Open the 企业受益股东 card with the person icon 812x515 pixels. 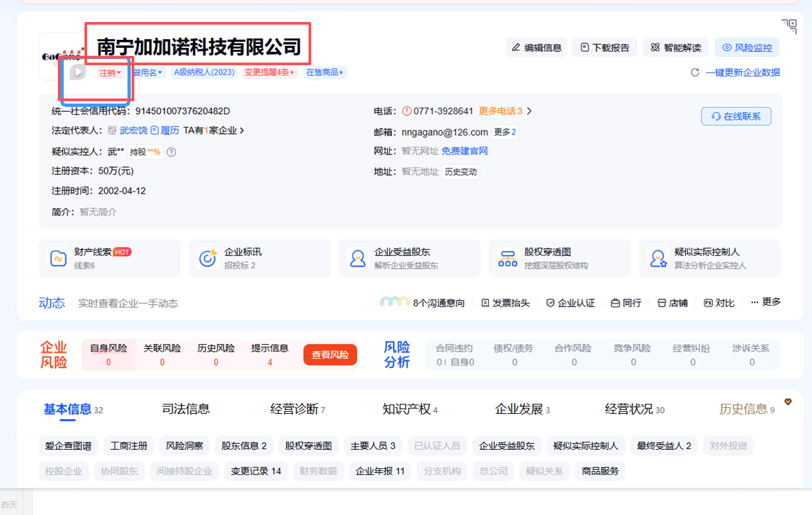point(410,258)
